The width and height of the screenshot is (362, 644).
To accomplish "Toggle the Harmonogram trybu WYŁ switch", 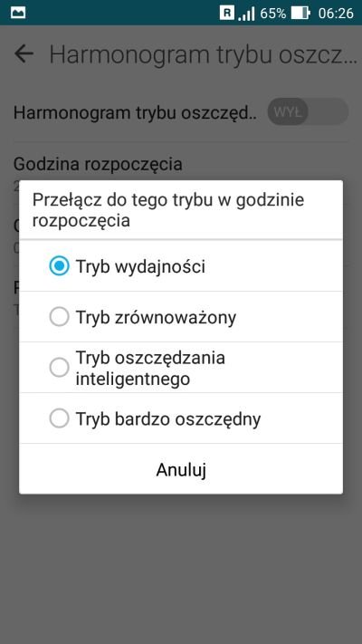I will point(308,111).
